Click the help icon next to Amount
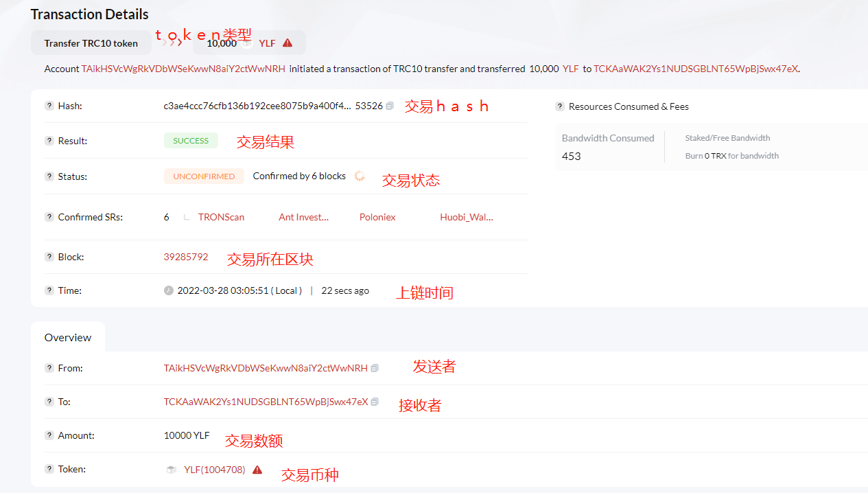 coord(49,435)
